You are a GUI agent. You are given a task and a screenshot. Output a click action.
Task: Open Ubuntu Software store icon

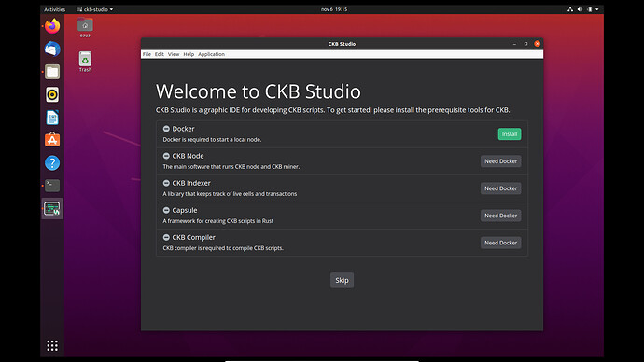52,140
